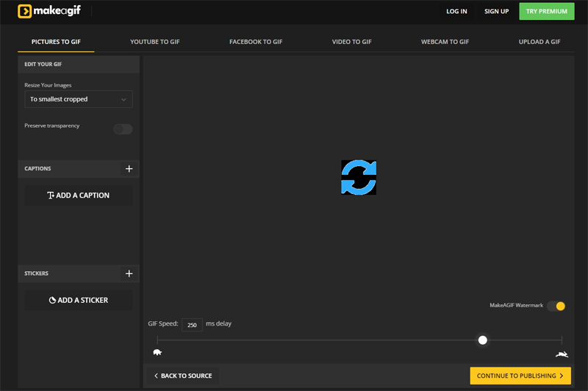Go to the Video to GIF tab
588x391 pixels.
tap(352, 42)
